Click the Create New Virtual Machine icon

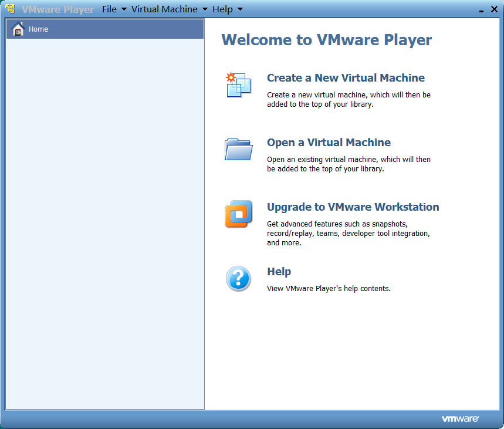point(238,85)
